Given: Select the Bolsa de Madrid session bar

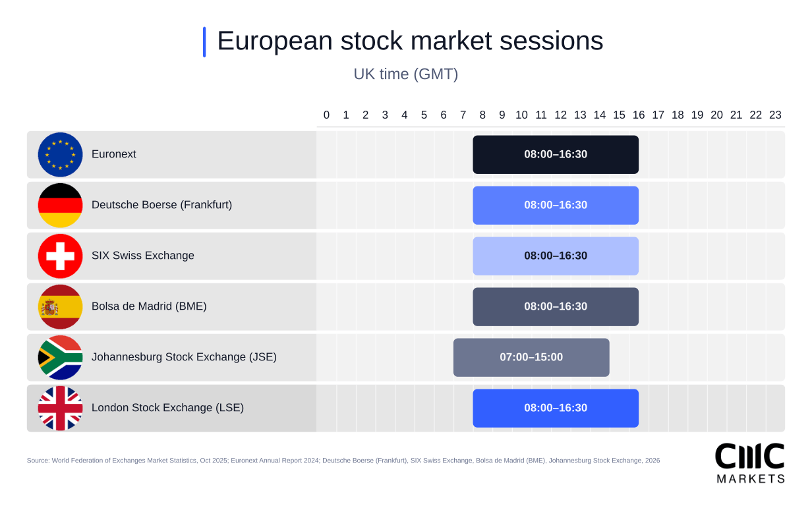Looking at the screenshot, I should coord(556,306).
